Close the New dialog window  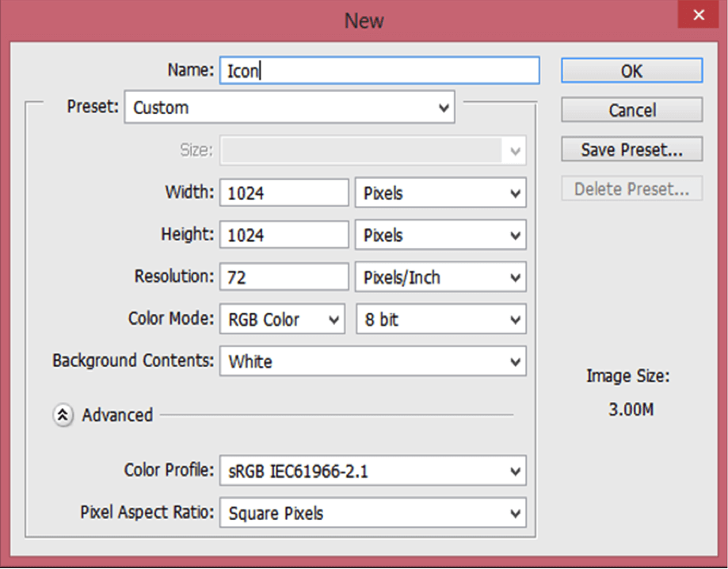click(698, 14)
